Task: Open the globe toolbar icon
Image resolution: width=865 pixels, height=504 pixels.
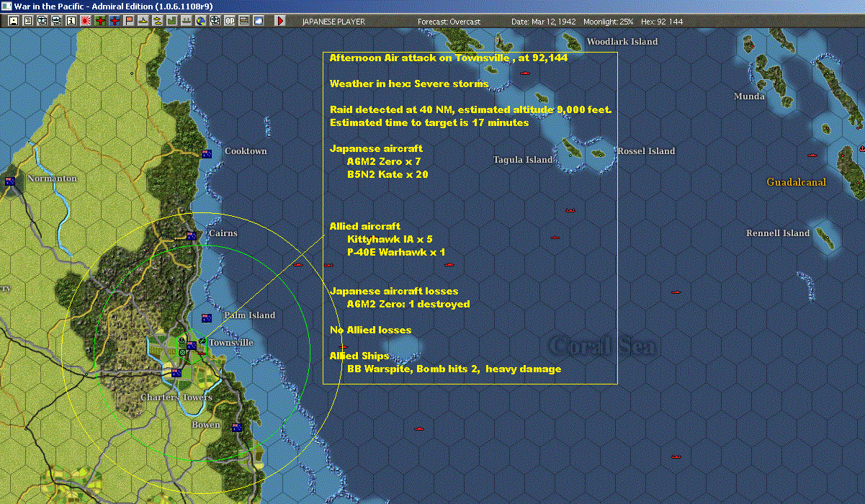Action: [201, 21]
